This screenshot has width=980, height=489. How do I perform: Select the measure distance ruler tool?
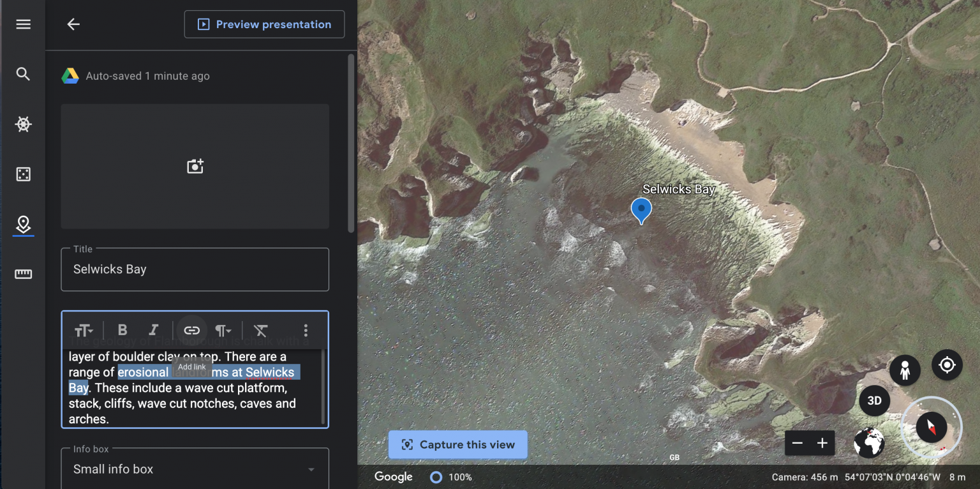[x=23, y=274]
